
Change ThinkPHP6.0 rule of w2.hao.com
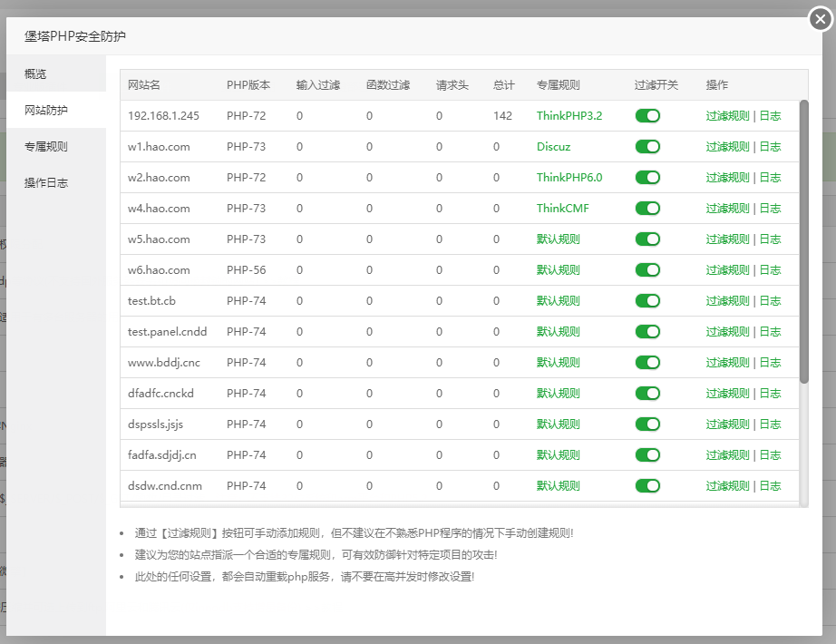click(569, 178)
